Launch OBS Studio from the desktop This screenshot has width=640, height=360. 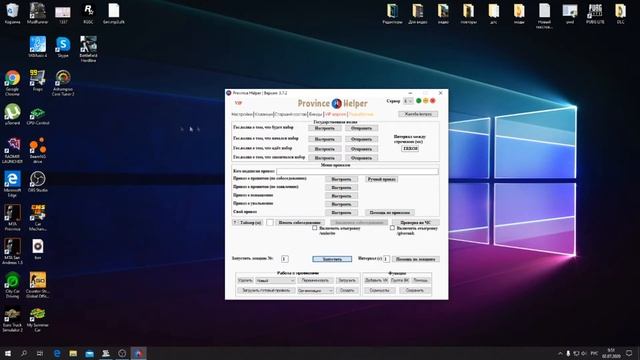point(38,181)
